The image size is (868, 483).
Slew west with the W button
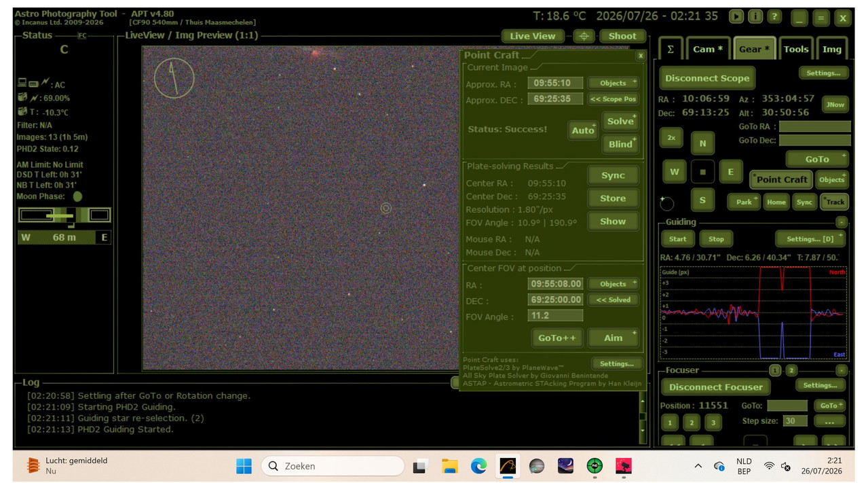pyautogui.click(x=674, y=172)
